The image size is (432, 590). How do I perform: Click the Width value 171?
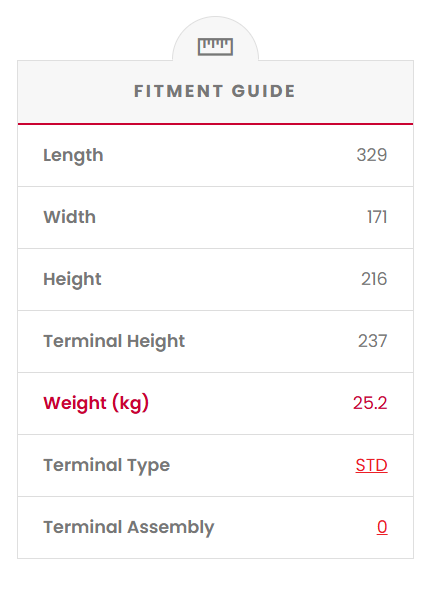[x=377, y=217]
